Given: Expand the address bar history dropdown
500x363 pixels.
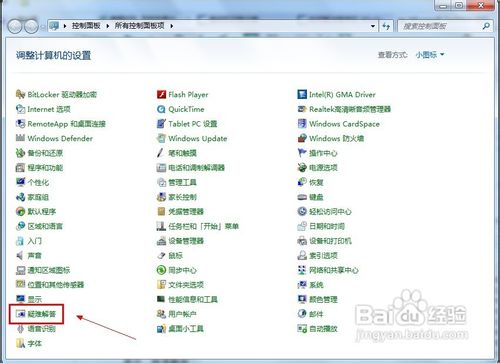Looking at the screenshot, I should coord(373,26).
